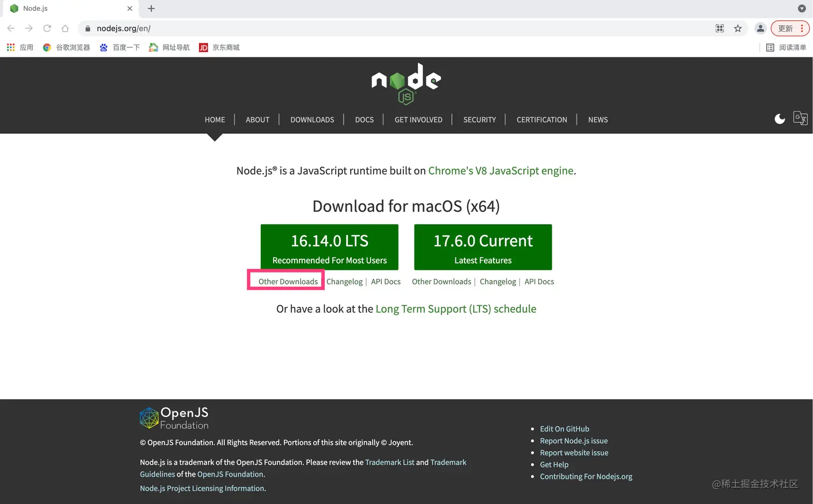The width and height of the screenshot is (813, 504).
Task: Open the DOCS menu item
Action: point(365,120)
